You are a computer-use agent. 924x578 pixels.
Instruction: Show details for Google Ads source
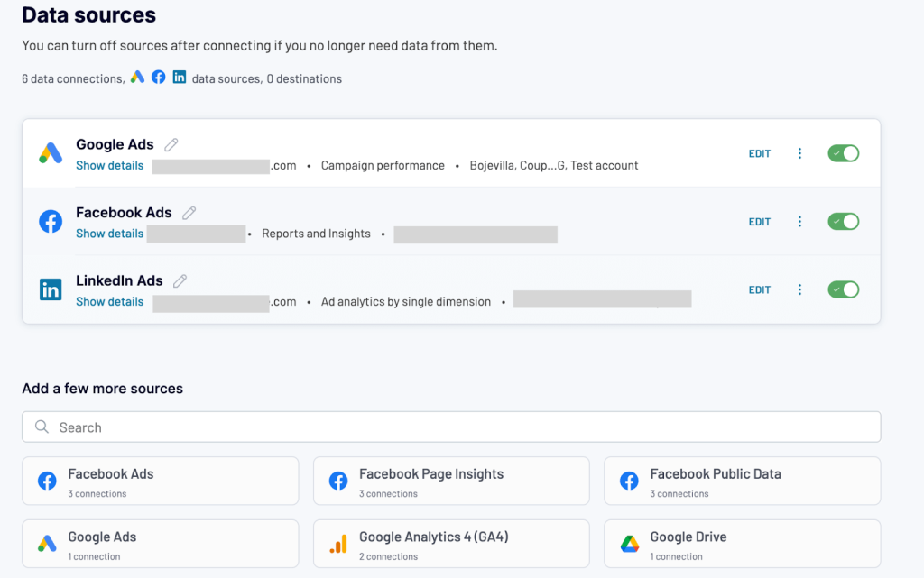tap(109, 165)
